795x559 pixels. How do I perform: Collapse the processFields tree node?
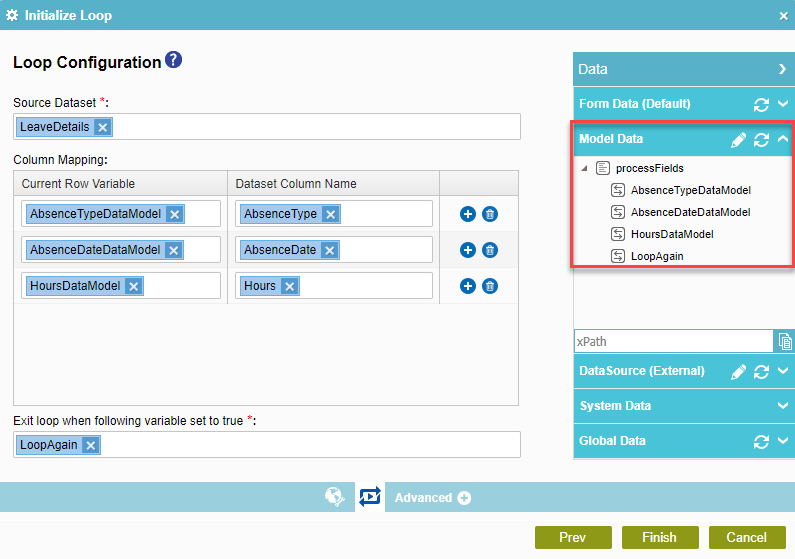tap(584, 168)
